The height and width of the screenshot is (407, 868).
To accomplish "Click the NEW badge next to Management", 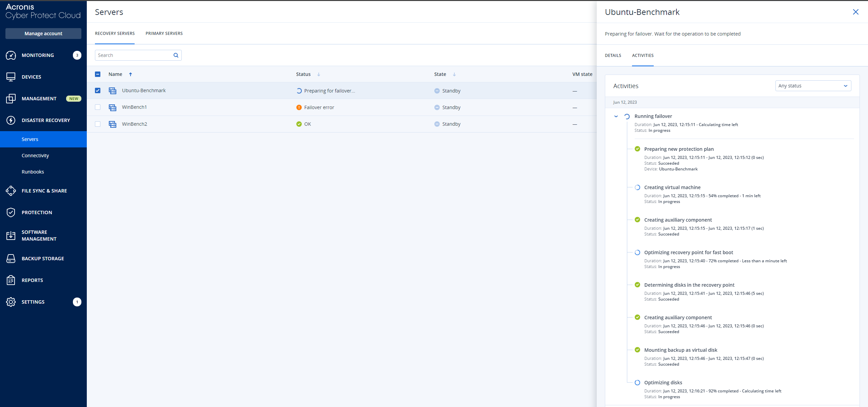I will coord(74,99).
